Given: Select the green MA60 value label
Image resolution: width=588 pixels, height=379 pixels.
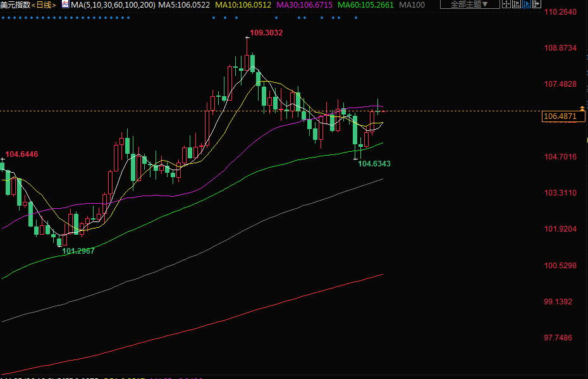Looking at the screenshot, I should pyautogui.click(x=365, y=4).
